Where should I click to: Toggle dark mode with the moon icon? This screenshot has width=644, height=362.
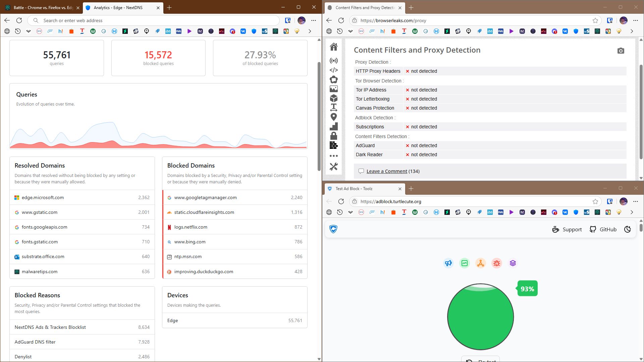click(628, 229)
